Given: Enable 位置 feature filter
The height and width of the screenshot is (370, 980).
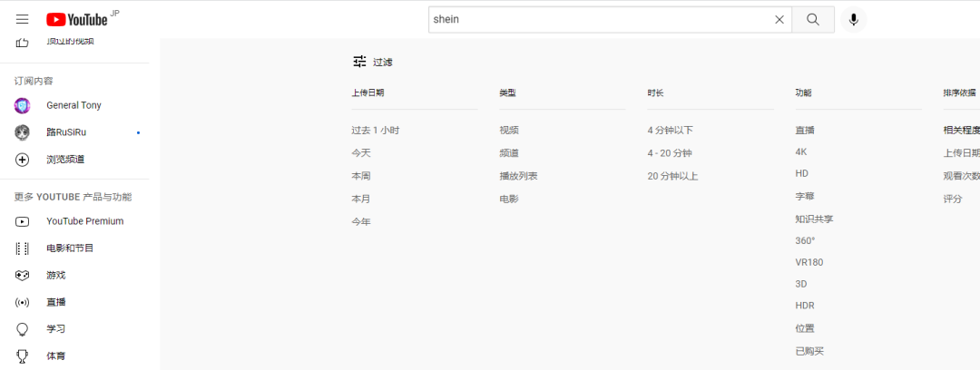Looking at the screenshot, I should pos(805,329).
